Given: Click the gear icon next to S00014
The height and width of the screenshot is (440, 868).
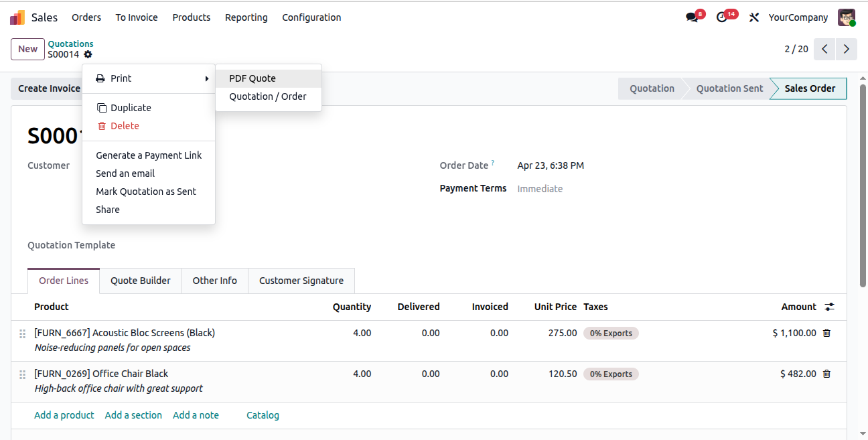Looking at the screenshot, I should tap(88, 54).
